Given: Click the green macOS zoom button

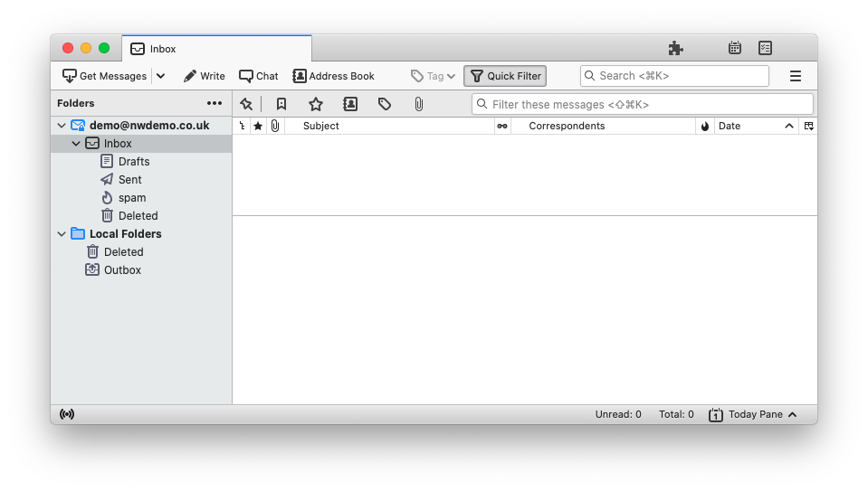Looking at the screenshot, I should 104,48.
